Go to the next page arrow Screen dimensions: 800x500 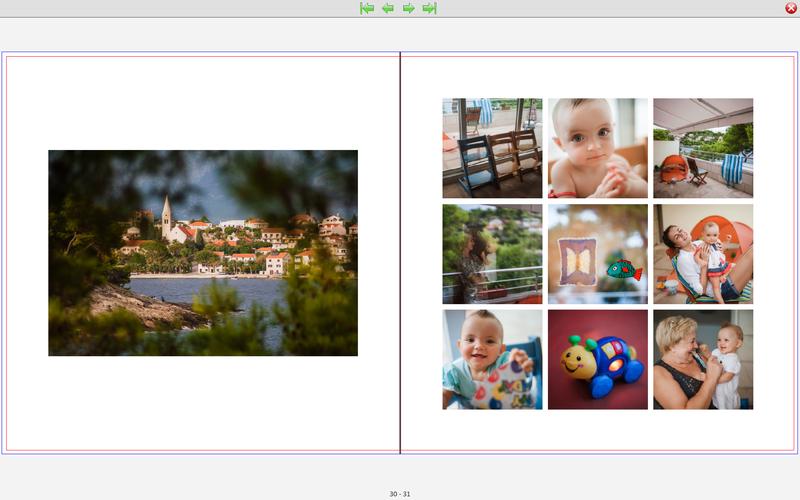pyautogui.click(x=409, y=8)
